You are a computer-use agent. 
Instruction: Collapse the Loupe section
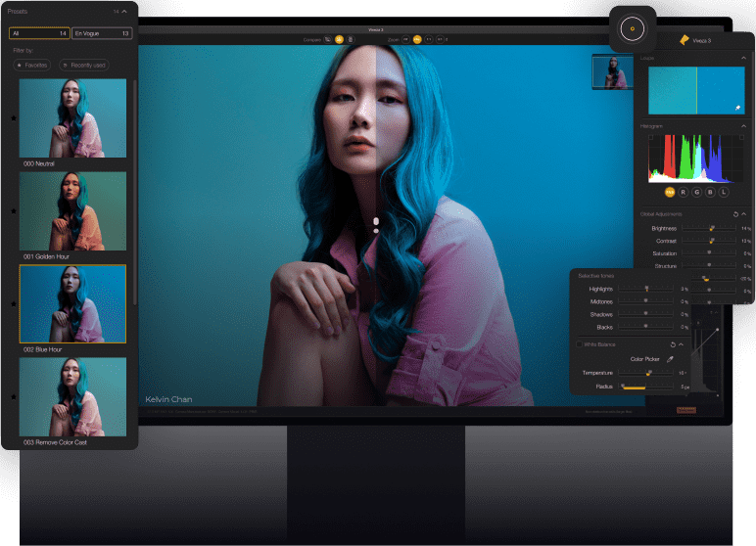(742, 58)
